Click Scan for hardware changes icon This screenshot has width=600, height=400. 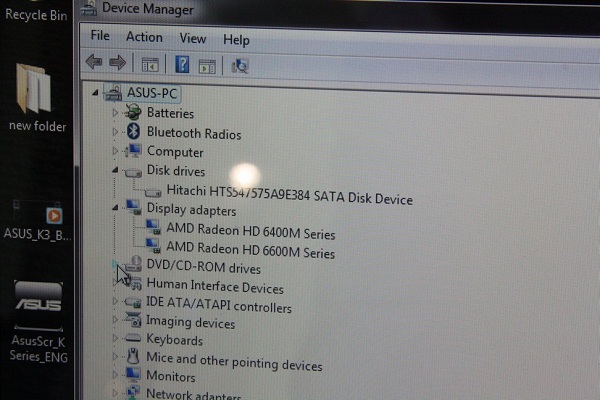(x=240, y=66)
